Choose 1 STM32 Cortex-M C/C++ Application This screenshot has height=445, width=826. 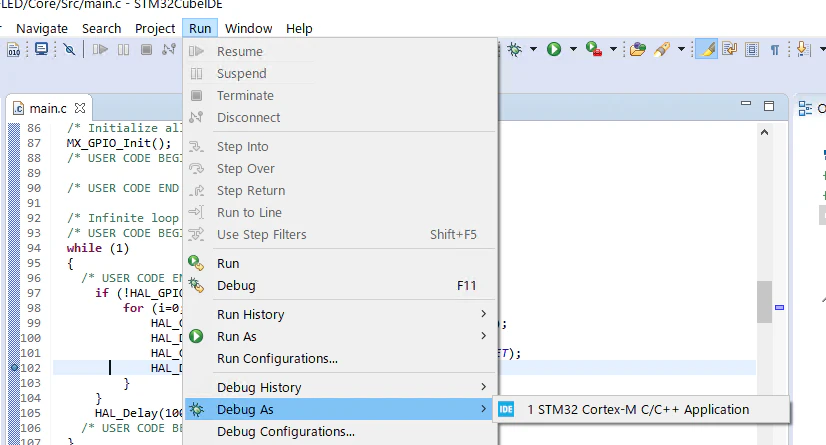pos(641,409)
